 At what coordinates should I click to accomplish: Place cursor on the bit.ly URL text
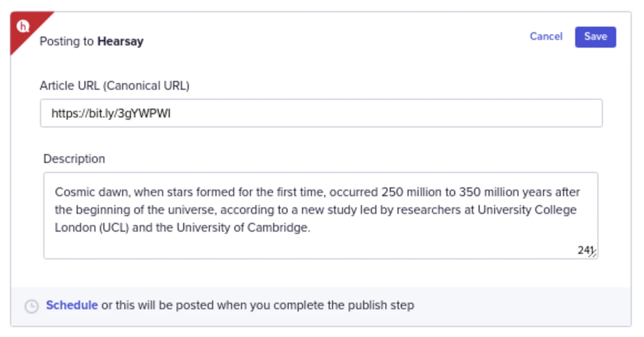point(111,113)
